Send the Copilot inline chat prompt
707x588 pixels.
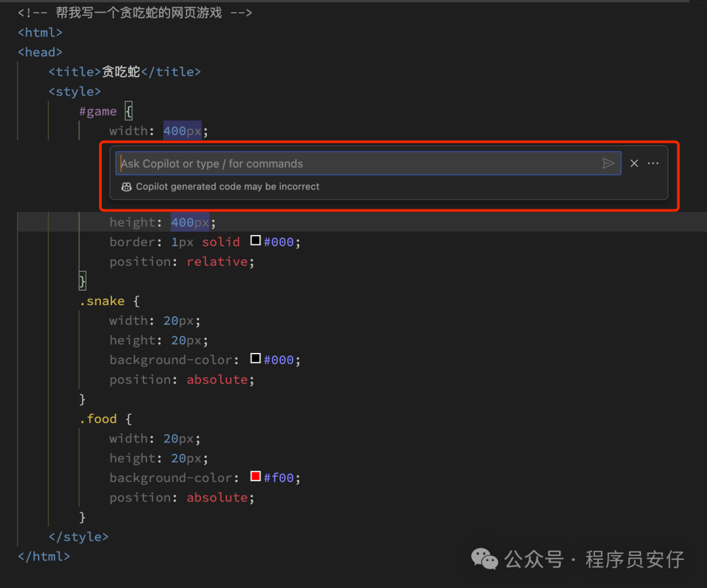(x=608, y=164)
